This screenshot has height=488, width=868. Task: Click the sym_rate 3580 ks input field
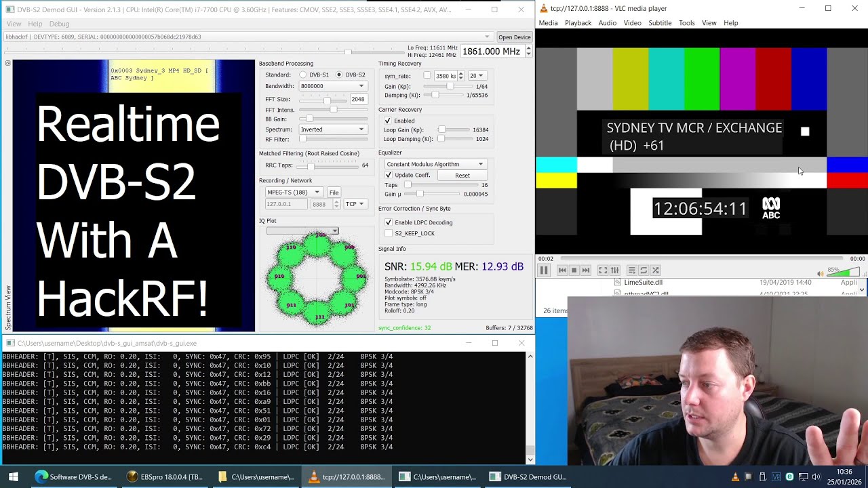point(446,76)
